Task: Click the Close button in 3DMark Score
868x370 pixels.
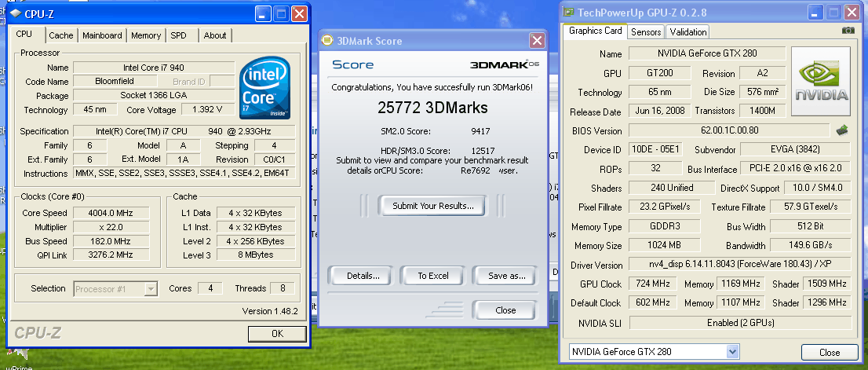Action: (x=505, y=310)
